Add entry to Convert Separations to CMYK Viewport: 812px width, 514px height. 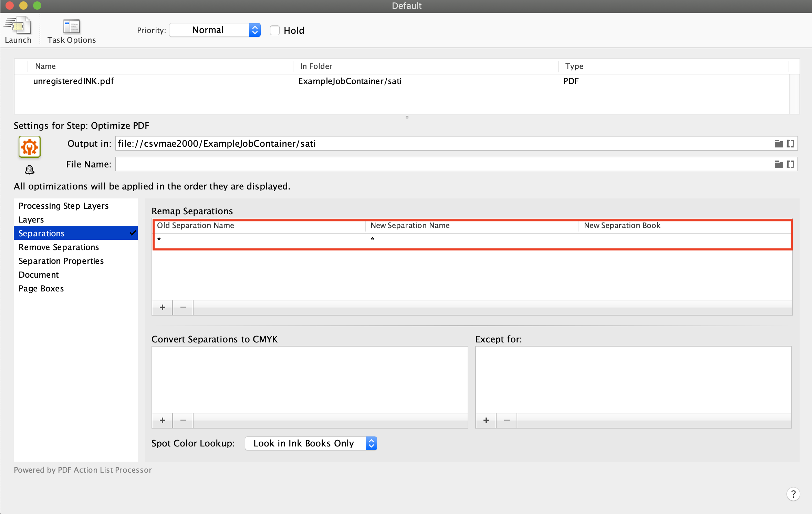click(x=162, y=420)
